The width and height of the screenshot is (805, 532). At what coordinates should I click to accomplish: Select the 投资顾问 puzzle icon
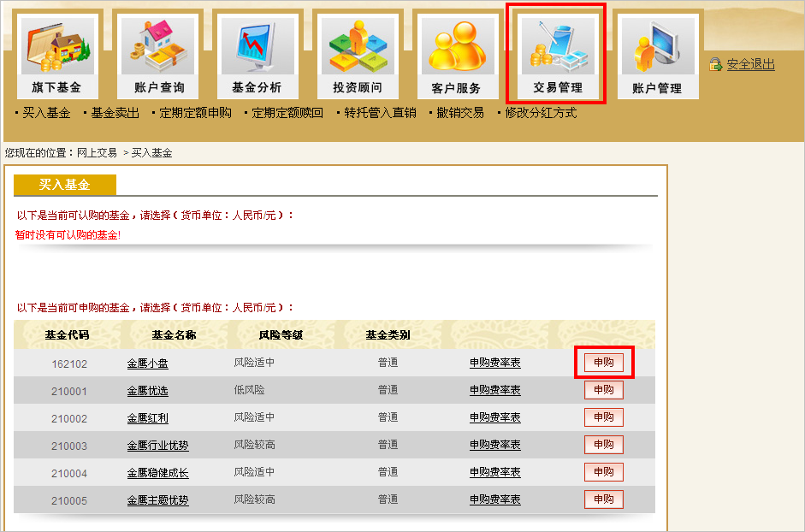[357, 46]
